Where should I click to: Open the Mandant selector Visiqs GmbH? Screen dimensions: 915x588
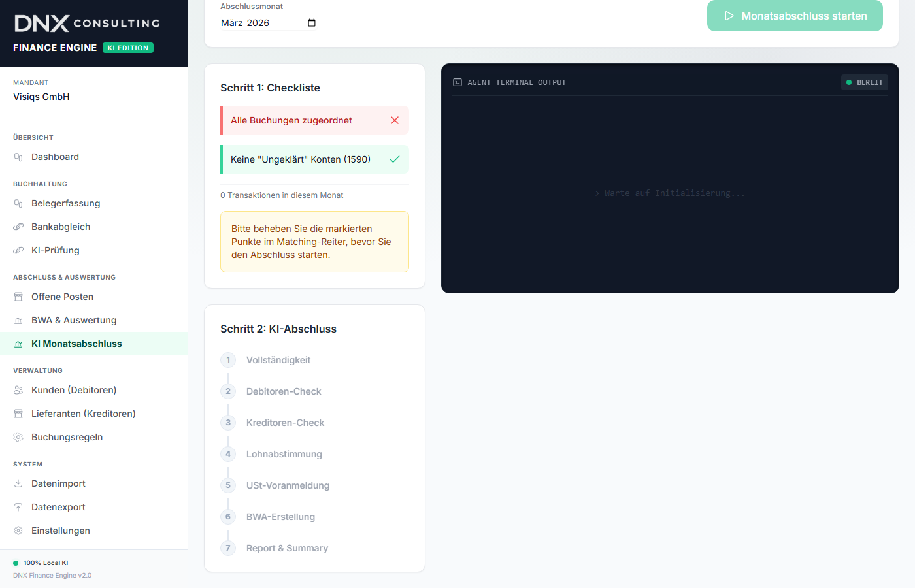(41, 97)
